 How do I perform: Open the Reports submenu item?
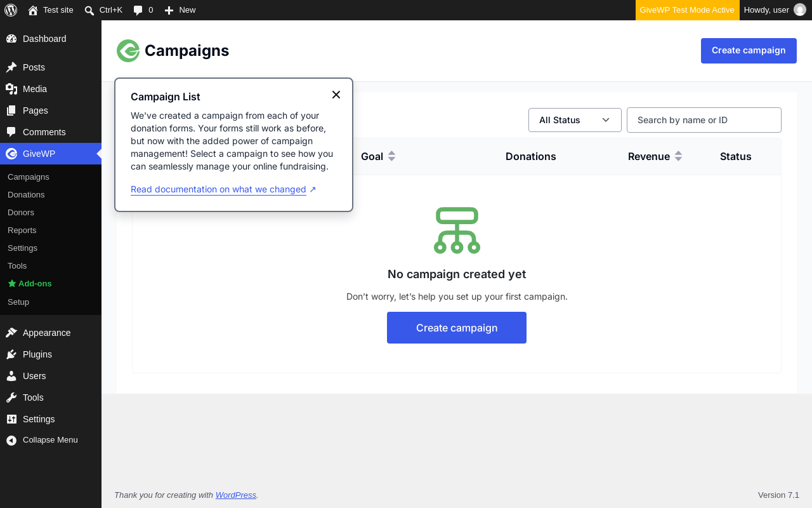(x=22, y=231)
